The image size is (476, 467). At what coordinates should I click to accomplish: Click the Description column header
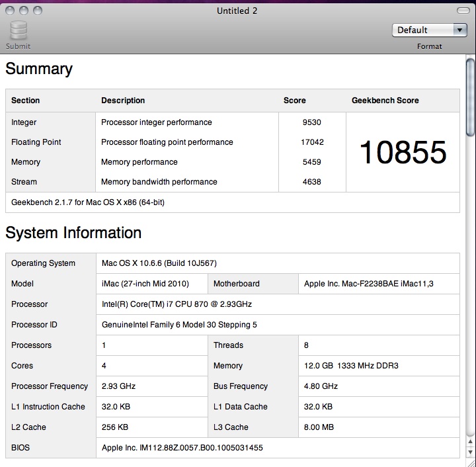(x=123, y=101)
